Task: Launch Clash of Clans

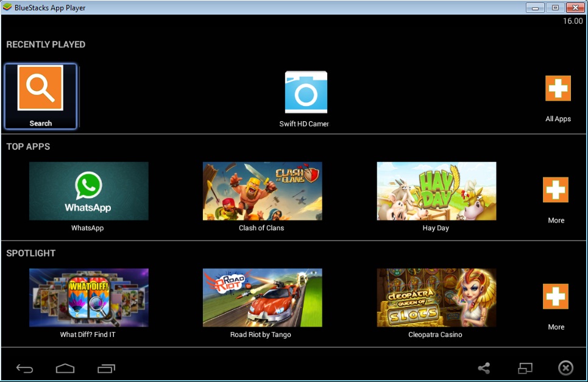Action: [262, 190]
